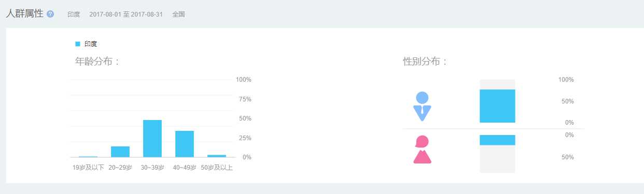Click the 20~29岁 age bar

[120, 152]
